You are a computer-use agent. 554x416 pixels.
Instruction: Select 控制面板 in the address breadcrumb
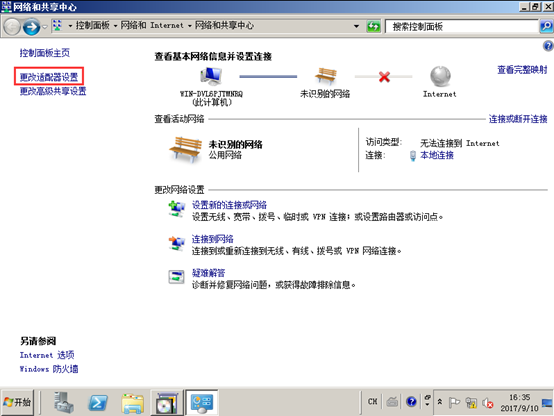93,25
